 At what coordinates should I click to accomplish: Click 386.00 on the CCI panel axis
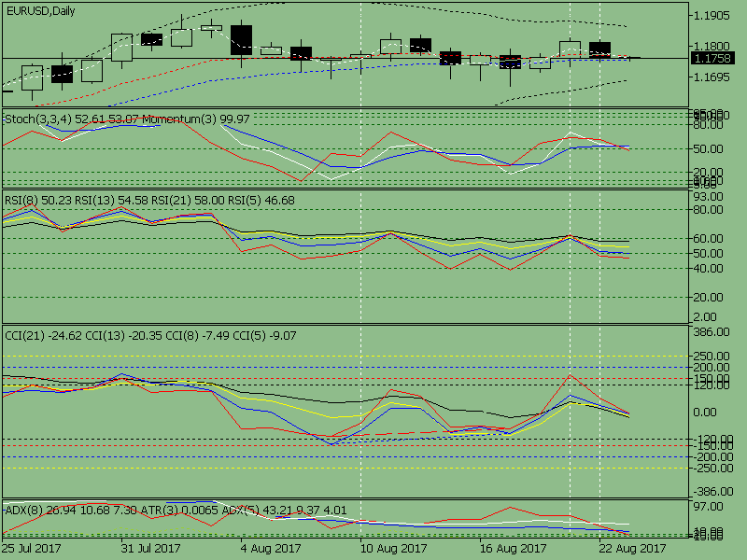click(712, 332)
